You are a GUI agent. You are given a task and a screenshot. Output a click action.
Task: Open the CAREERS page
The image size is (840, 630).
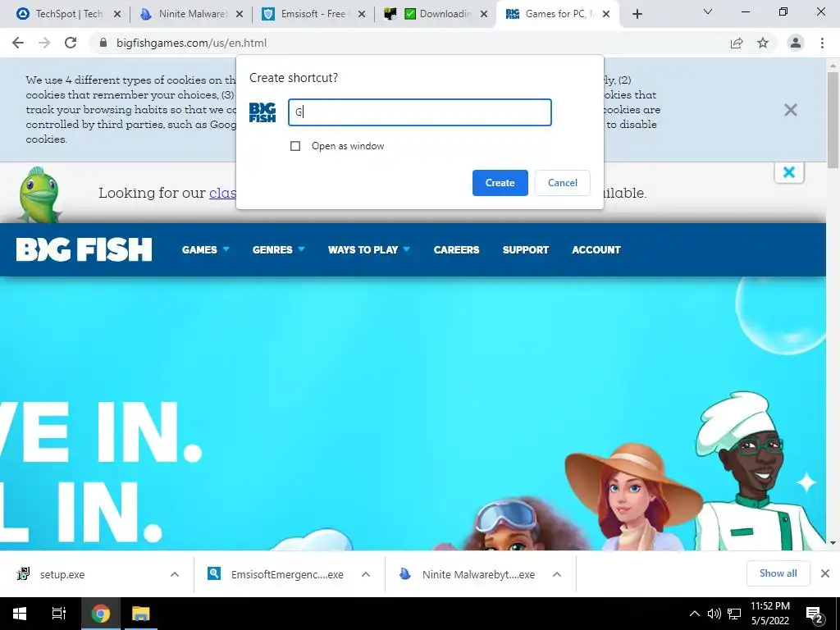456,249
